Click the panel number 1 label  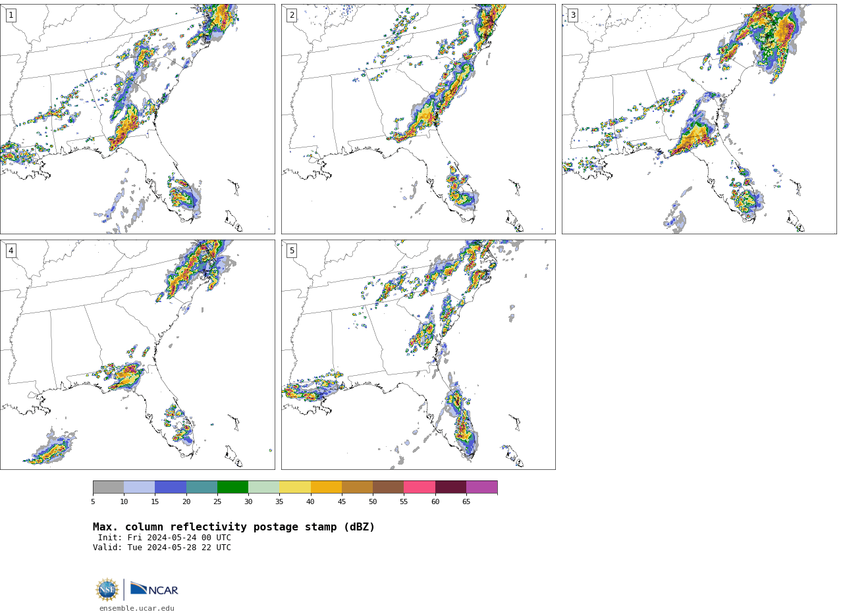11,15
